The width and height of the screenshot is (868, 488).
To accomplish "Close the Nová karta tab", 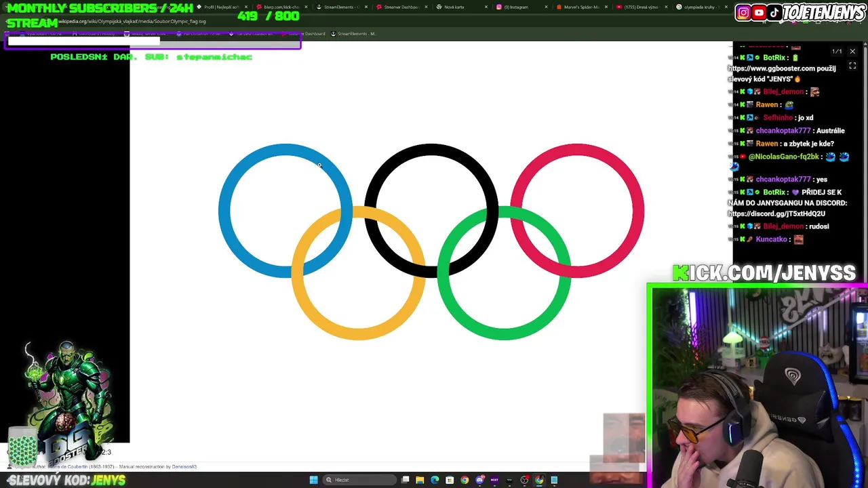I will [x=486, y=7].
